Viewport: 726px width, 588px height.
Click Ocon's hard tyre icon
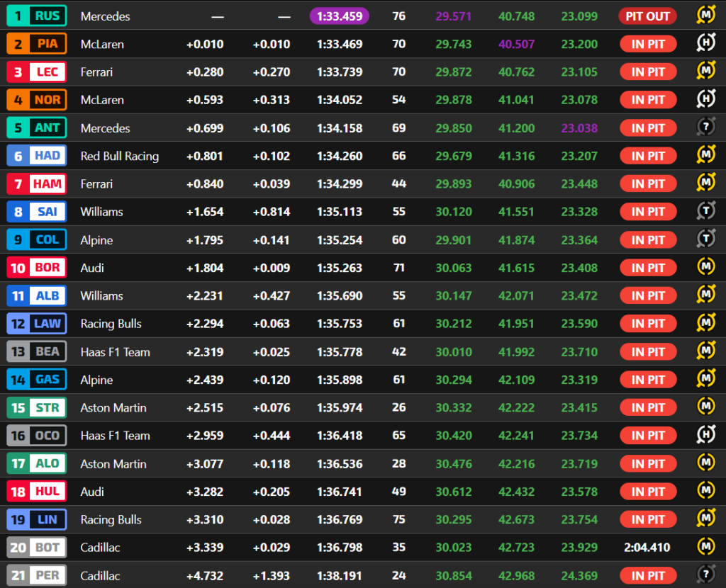(x=705, y=436)
